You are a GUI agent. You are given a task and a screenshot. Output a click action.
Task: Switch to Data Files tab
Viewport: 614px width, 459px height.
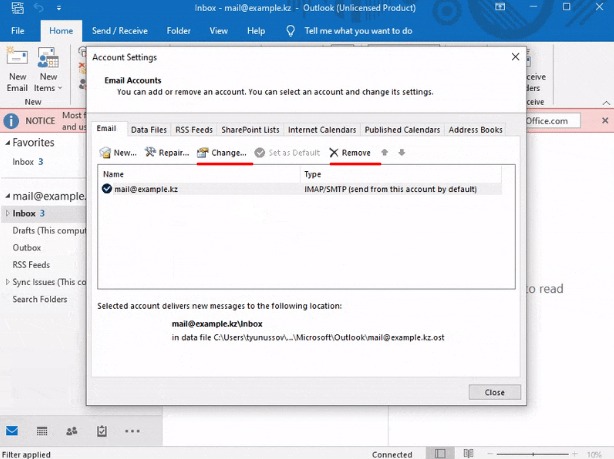pyautogui.click(x=149, y=130)
